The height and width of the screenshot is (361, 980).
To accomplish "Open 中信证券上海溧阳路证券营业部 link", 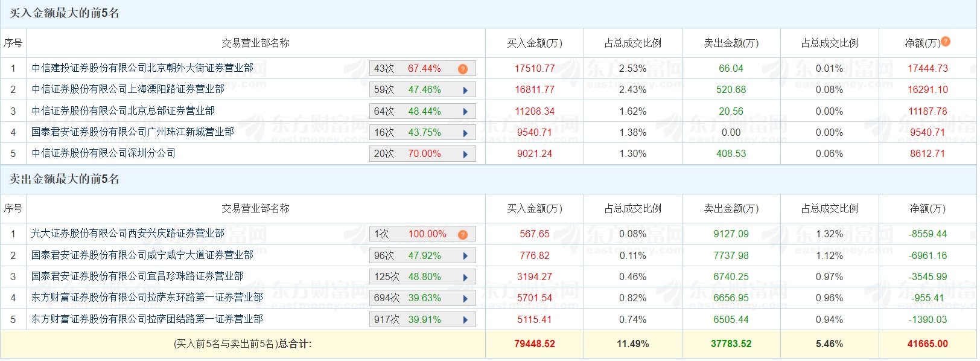I will (x=128, y=89).
